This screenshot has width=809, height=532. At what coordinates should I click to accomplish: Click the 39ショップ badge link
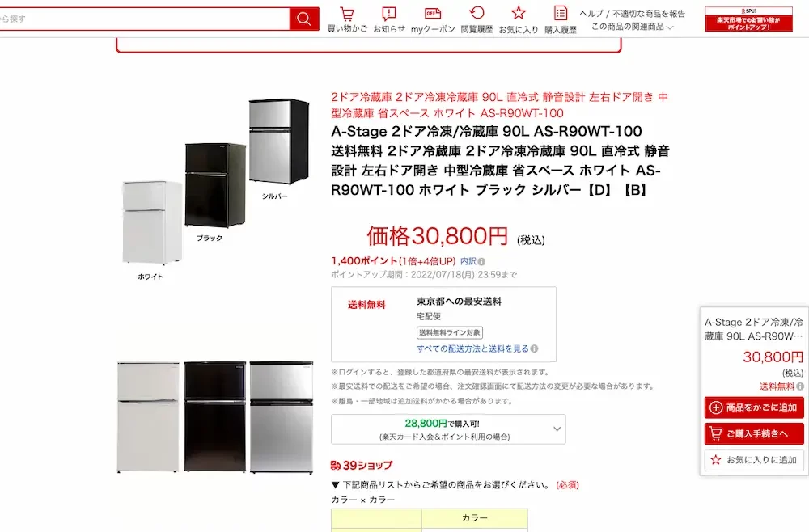coord(362,465)
